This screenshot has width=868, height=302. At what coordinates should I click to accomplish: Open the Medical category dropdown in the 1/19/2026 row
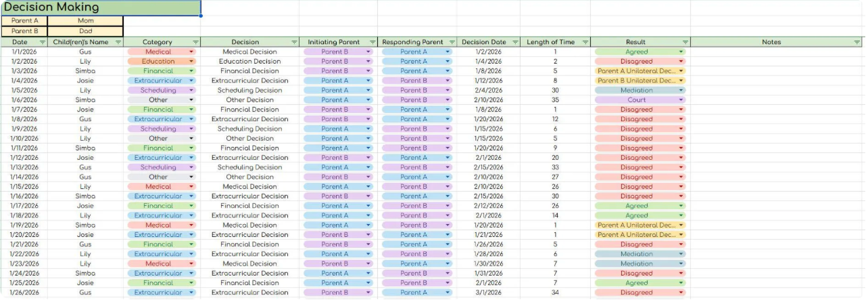(x=191, y=225)
